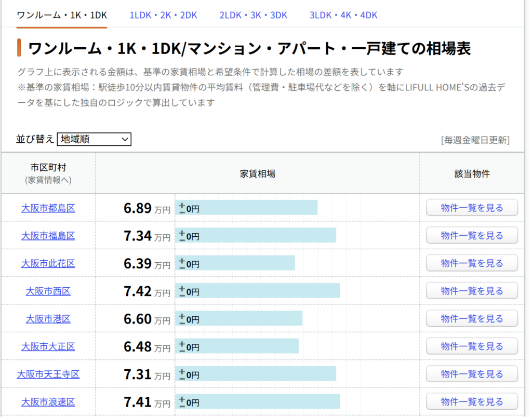
Task: Open the 大阪市西区 link
Action: pos(48,291)
